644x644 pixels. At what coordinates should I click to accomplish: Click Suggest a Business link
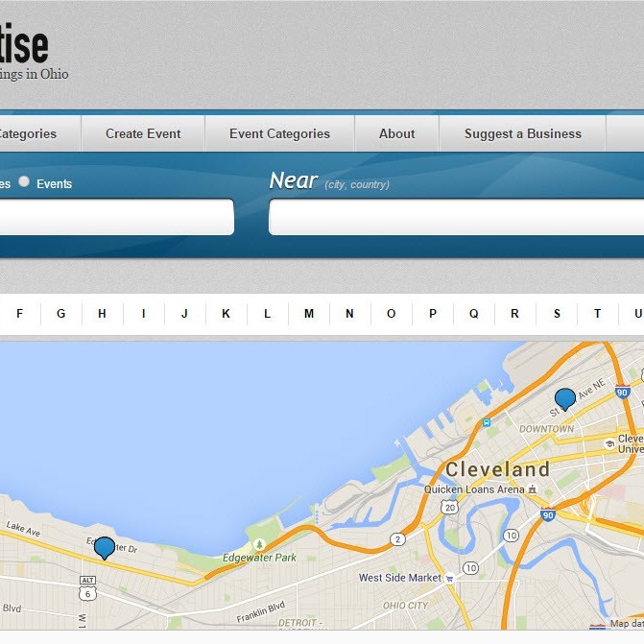tap(522, 133)
